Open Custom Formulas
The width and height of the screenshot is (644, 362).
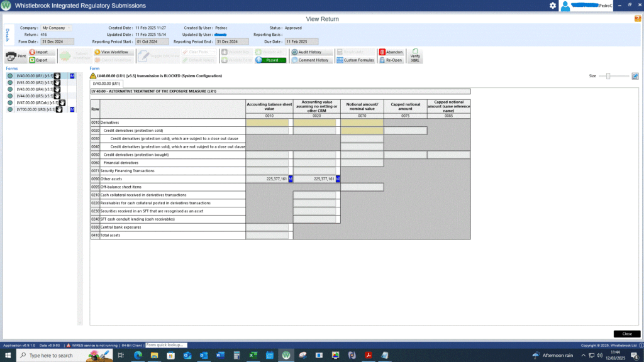355,60
